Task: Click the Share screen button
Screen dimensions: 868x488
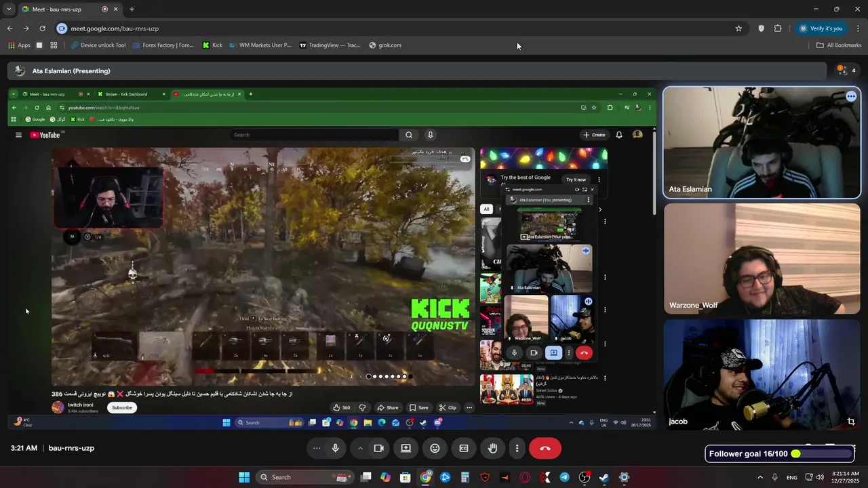Action: tap(406, 448)
